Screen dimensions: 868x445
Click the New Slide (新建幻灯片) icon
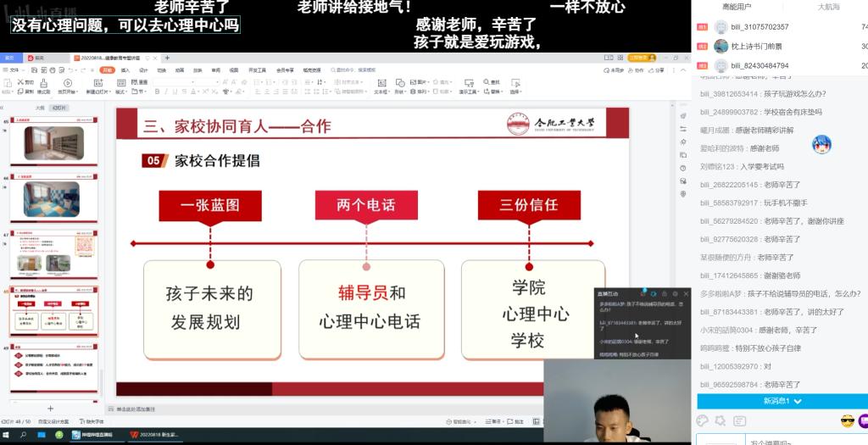[x=98, y=82]
